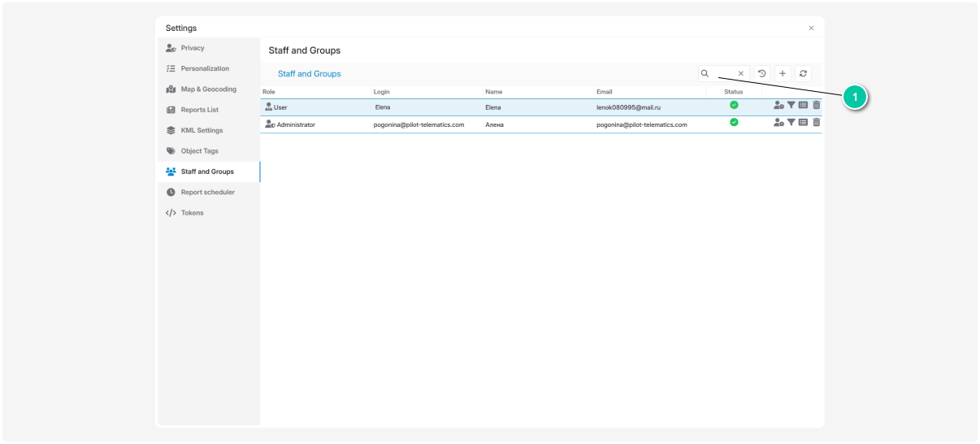Toggle the green status check for Elena
This screenshot has height=444, width=980.
tap(734, 105)
